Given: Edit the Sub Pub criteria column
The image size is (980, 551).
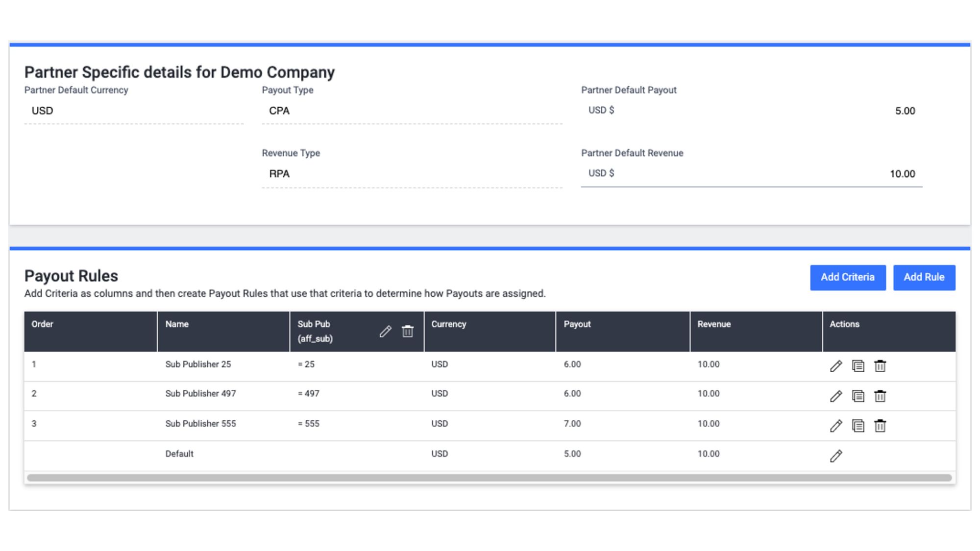Looking at the screenshot, I should pos(385,332).
